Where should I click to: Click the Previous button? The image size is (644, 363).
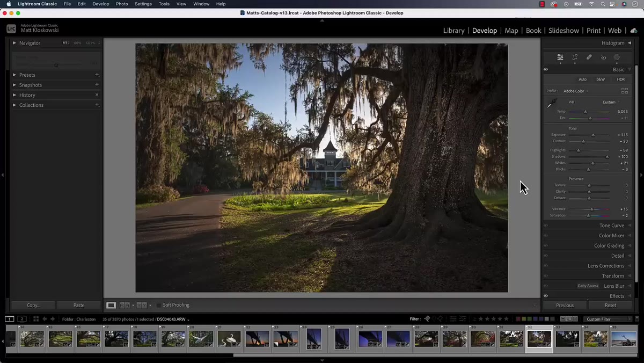(565, 305)
